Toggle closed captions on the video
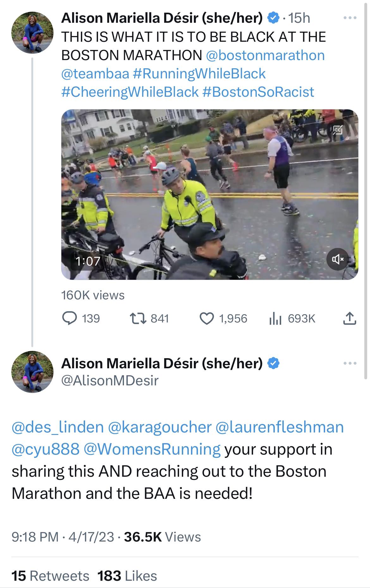This screenshot has height=588, width=370. (x=338, y=129)
